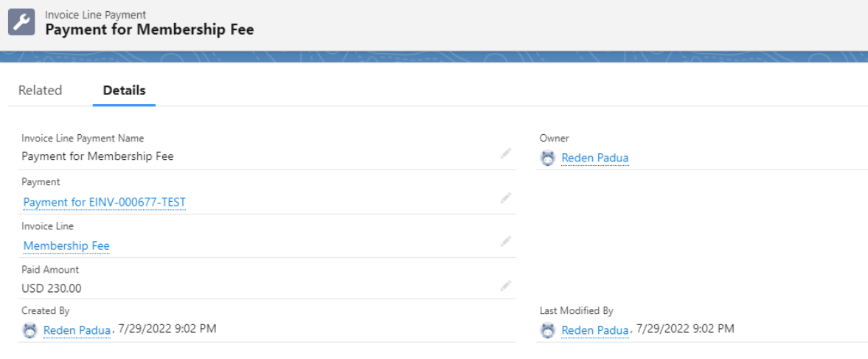Click the Paid Amount field label

(x=50, y=270)
